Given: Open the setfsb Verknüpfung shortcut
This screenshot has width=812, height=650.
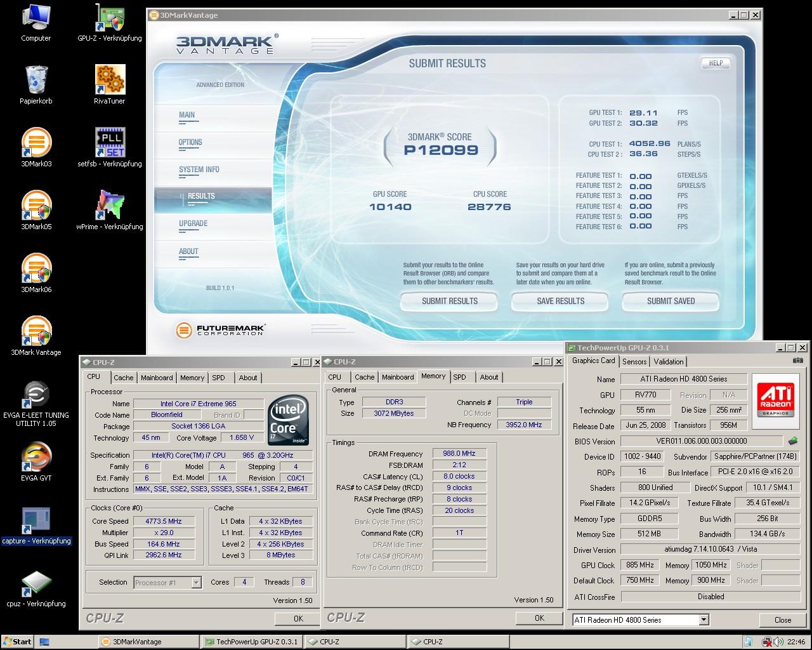Looking at the screenshot, I should pyautogui.click(x=110, y=148).
